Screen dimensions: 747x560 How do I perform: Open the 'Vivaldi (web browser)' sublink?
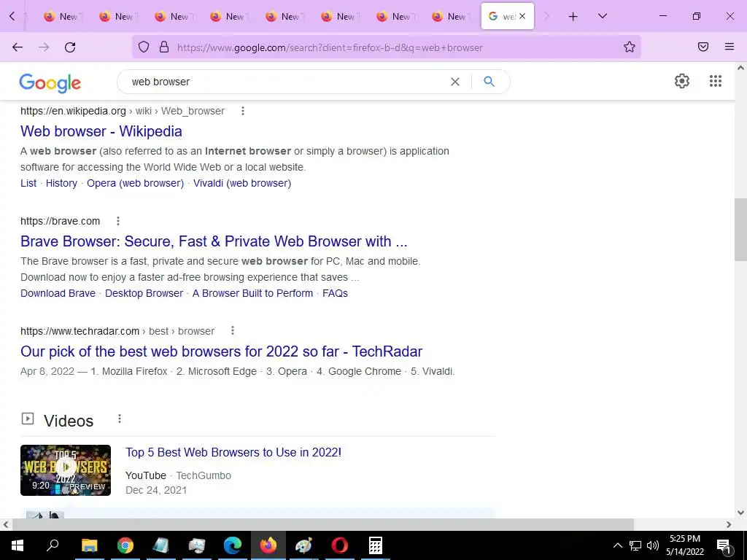point(242,183)
